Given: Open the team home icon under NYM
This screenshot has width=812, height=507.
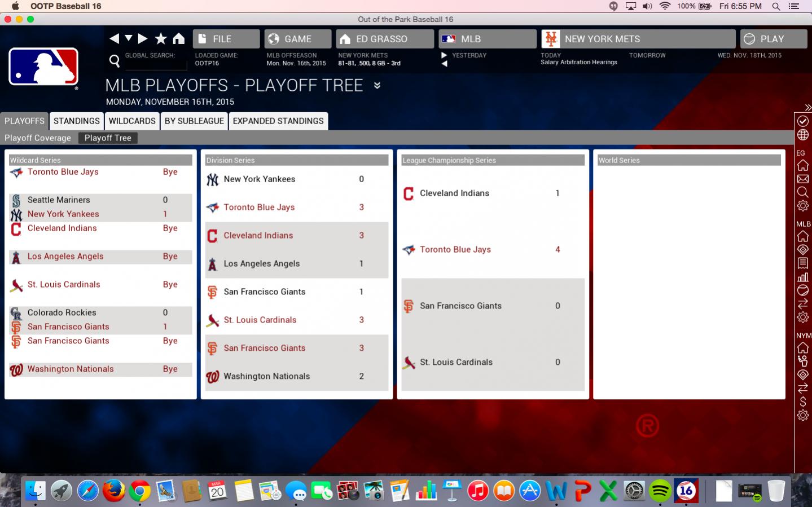Looking at the screenshot, I should click(x=803, y=348).
